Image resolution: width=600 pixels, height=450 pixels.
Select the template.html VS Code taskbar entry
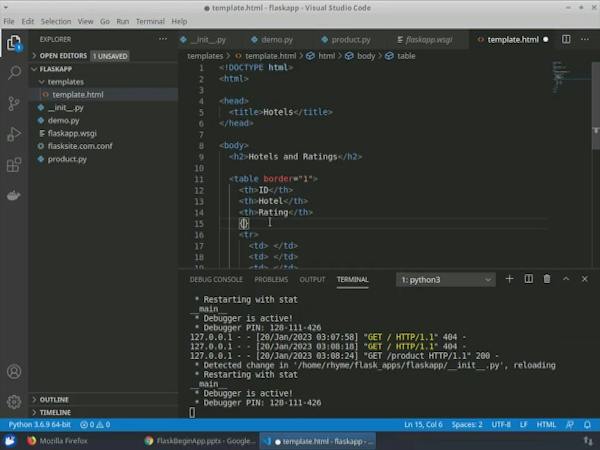(x=318, y=441)
